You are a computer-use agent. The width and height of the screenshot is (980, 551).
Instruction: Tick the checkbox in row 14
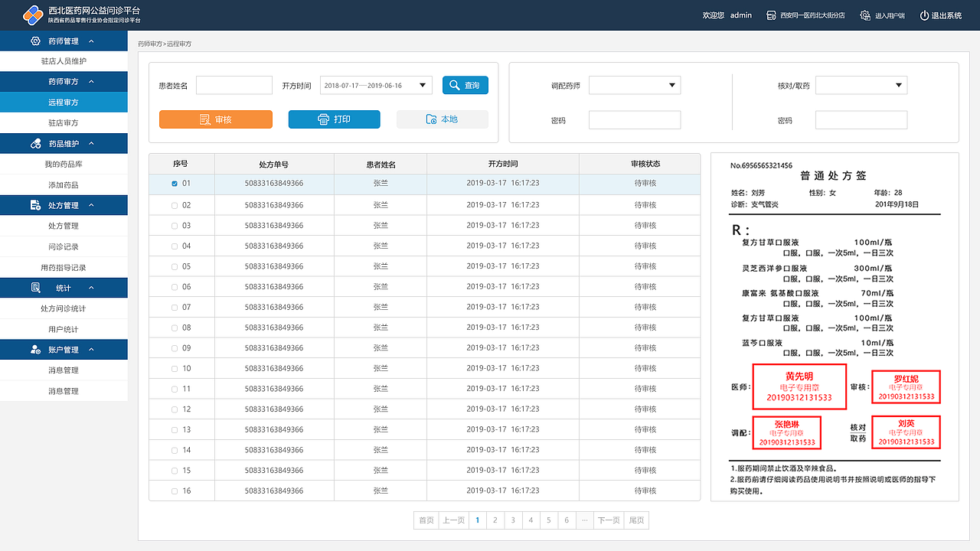point(175,450)
